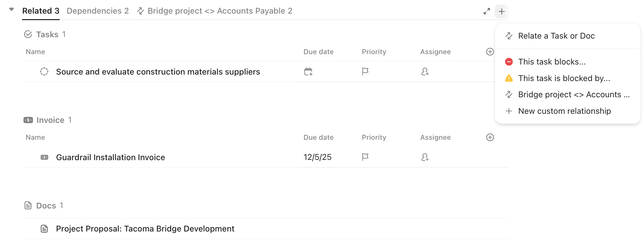Create a New custom relationship

[x=564, y=111]
